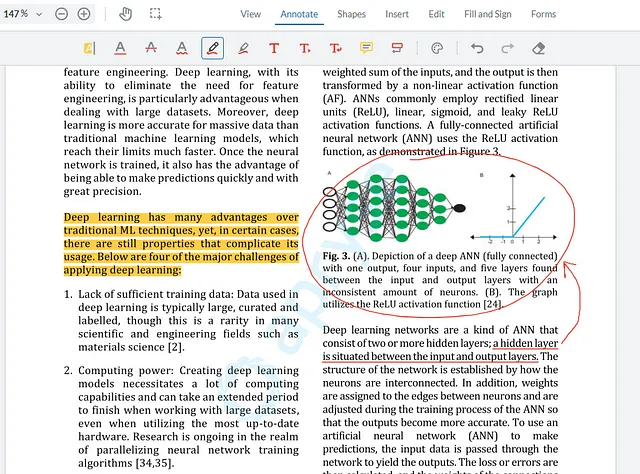This screenshot has width=640, height=474.
Task: Select the second text T variant tool
Action: [x=305, y=48]
